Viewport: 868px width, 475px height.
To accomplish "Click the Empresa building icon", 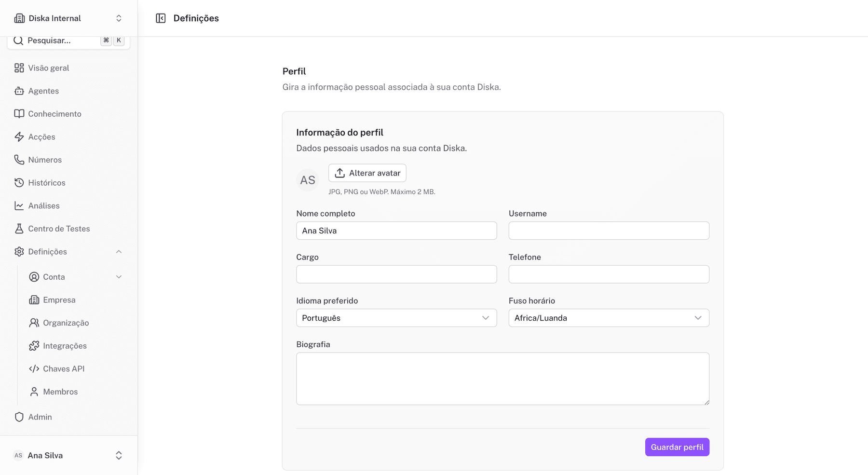I will point(34,300).
